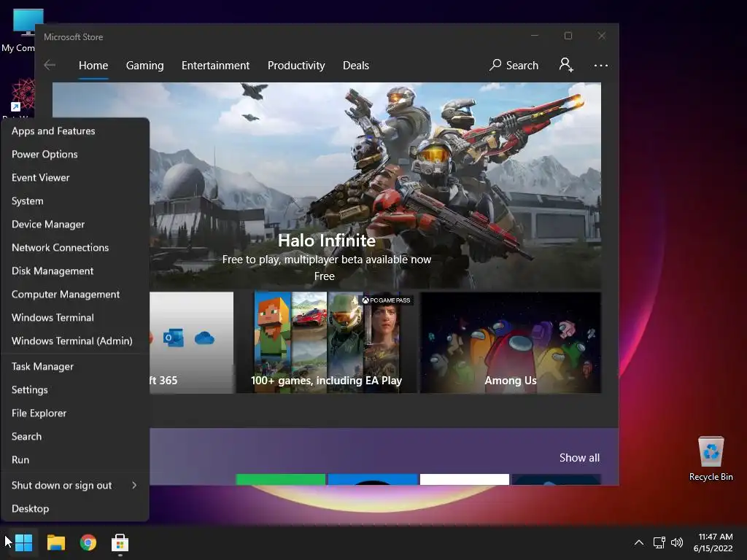This screenshot has width=747, height=560.
Task: Select File Explorer menu entry
Action: (x=75, y=413)
